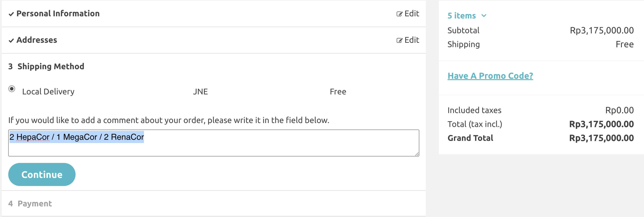
Task: Click the Edit text for Addresses
Action: click(x=411, y=40)
